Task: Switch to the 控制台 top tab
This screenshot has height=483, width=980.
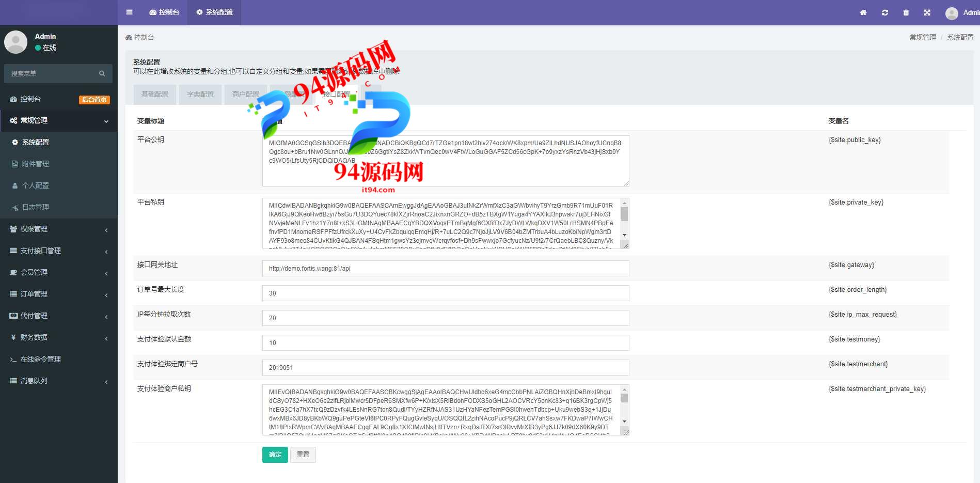Action: point(164,12)
